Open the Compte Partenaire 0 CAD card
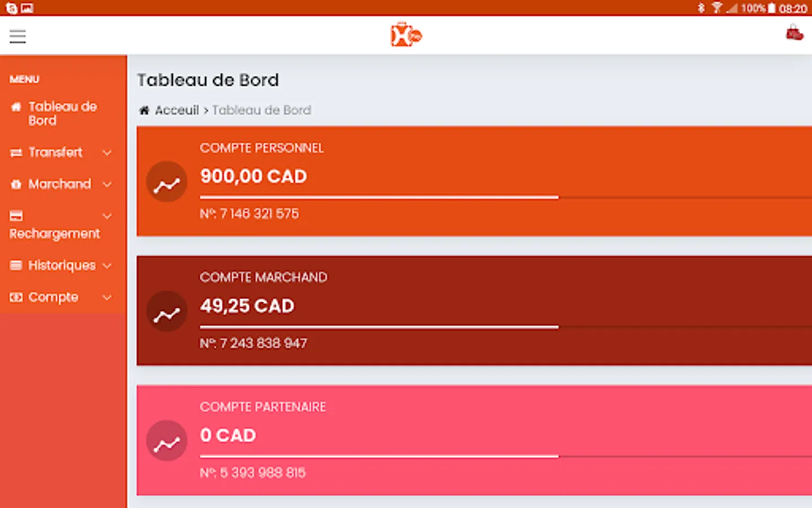Viewport: 812px width, 508px height. point(474,440)
